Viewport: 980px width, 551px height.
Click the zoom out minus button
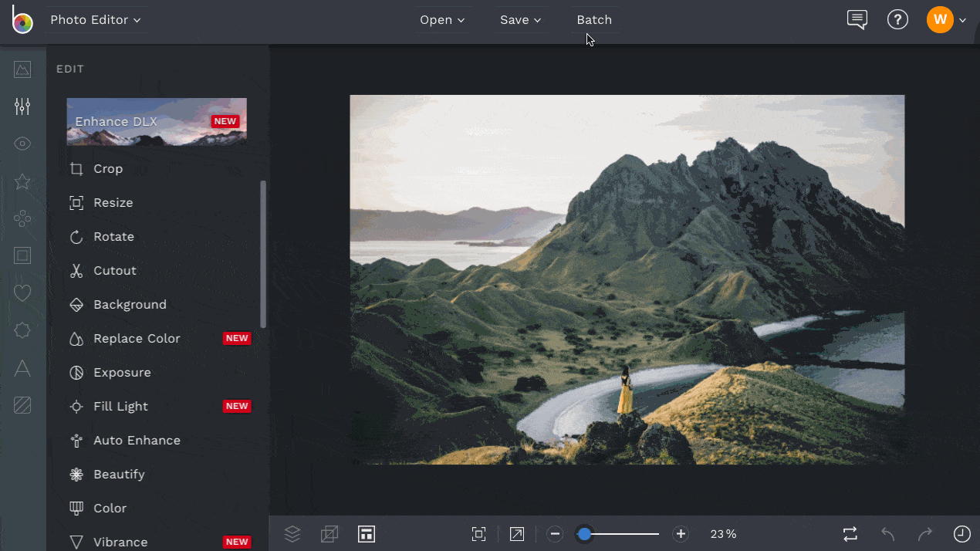555,534
